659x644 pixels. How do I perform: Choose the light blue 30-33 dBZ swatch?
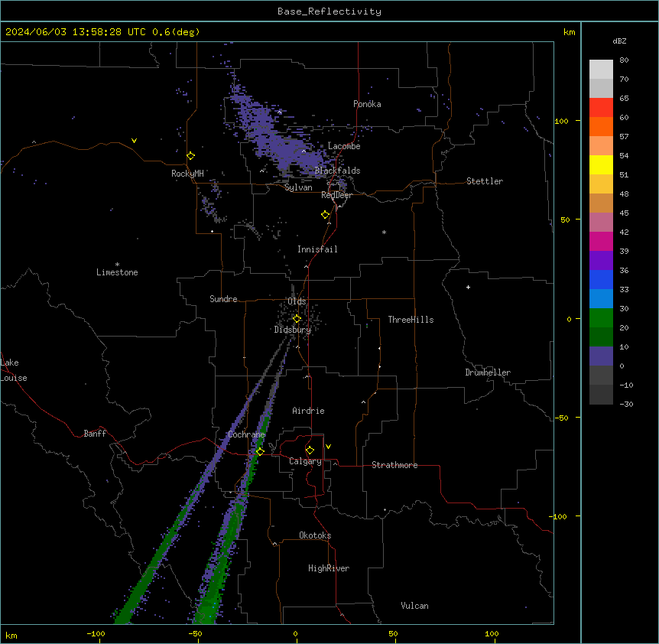click(601, 299)
